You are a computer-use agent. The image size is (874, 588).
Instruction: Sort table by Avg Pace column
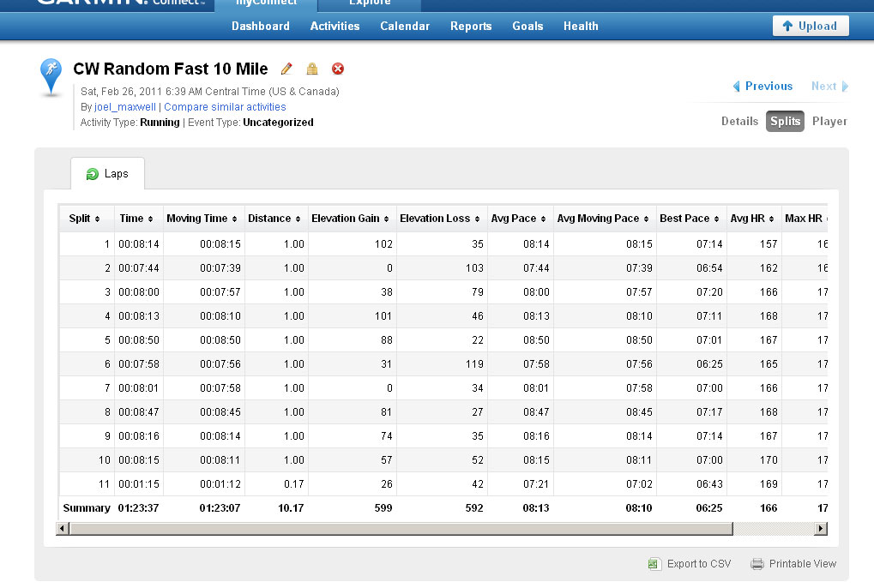click(518, 219)
